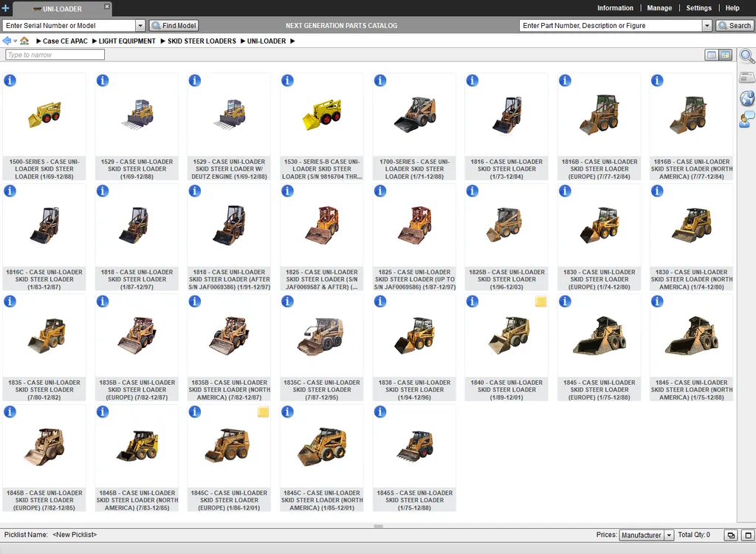Open info icon on 1530 Series-B card
This screenshot has height=554, width=756.
pos(287,81)
